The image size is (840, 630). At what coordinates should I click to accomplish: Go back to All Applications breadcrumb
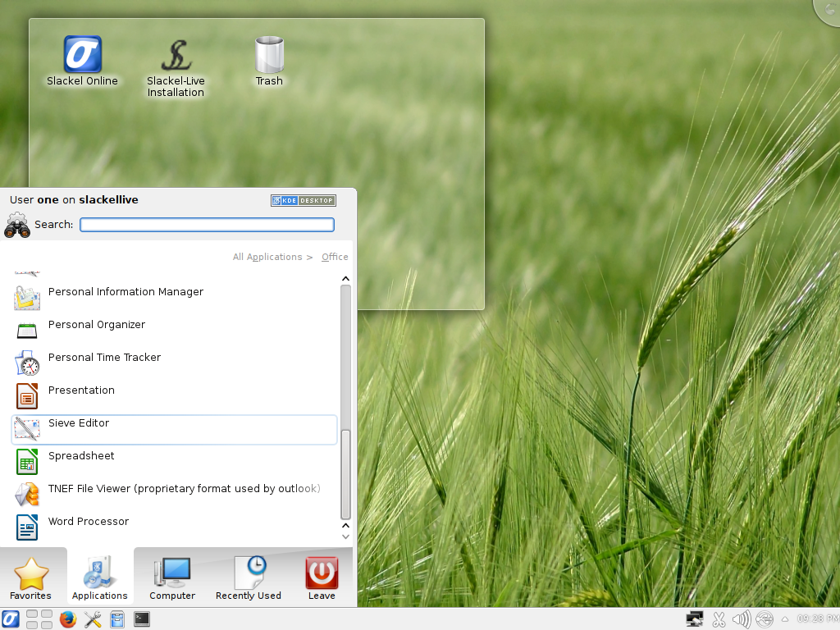[267, 257]
